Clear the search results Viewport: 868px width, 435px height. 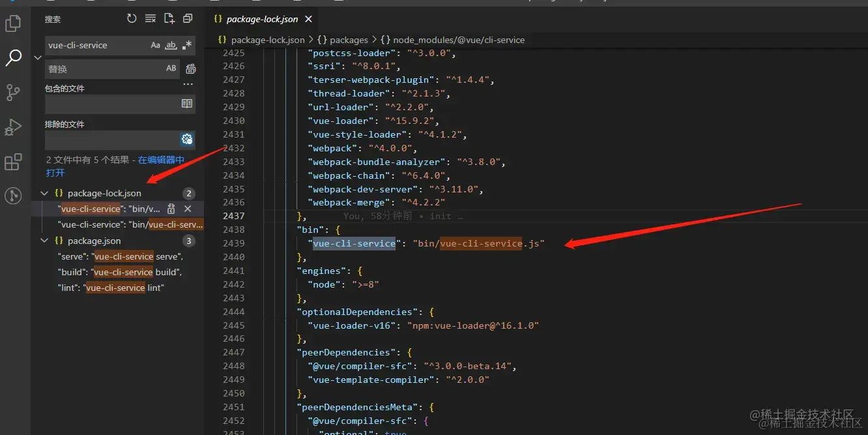[x=151, y=19]
